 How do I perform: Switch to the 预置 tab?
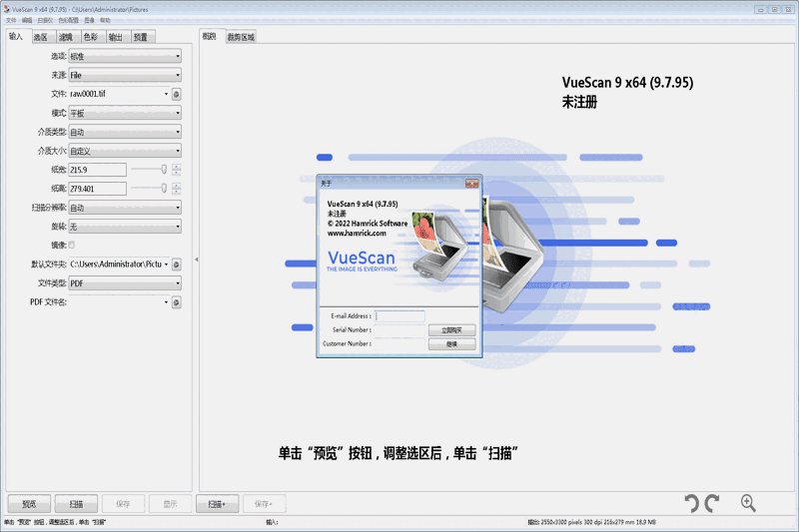pyautogui.click(x=142, y=37)
